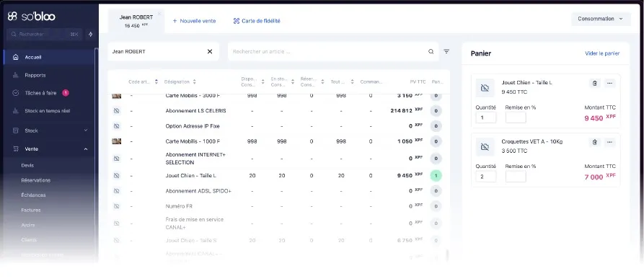Open the article filter icon
The width and height of the screenshot is (644, 279).
click(446, 52)
